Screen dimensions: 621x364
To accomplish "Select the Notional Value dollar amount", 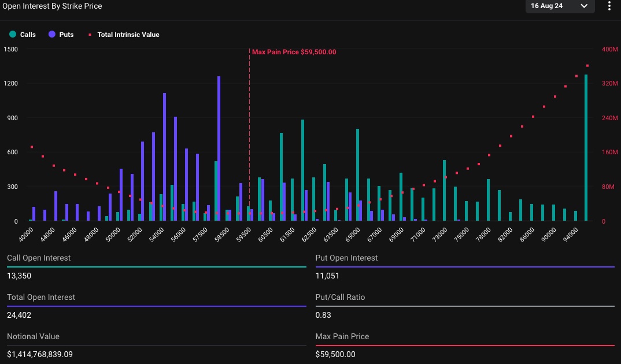I will pyautogui.click(x=40, y=354).
